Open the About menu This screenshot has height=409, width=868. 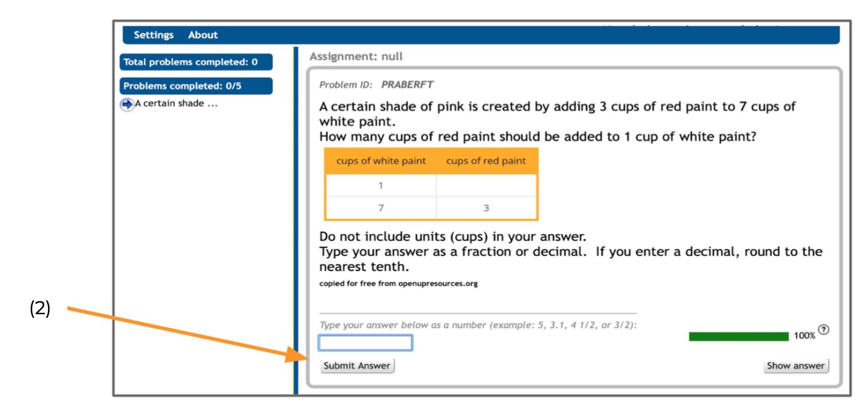click(203, 35)
